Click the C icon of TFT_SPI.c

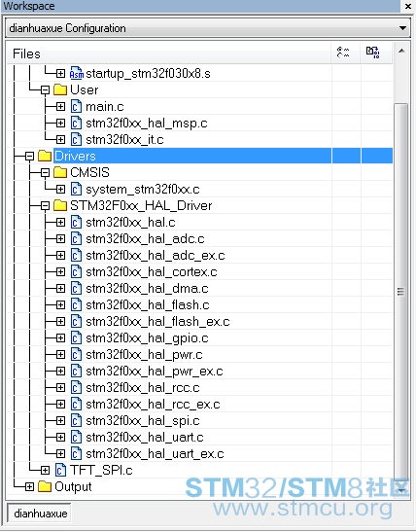pos(60,471)
